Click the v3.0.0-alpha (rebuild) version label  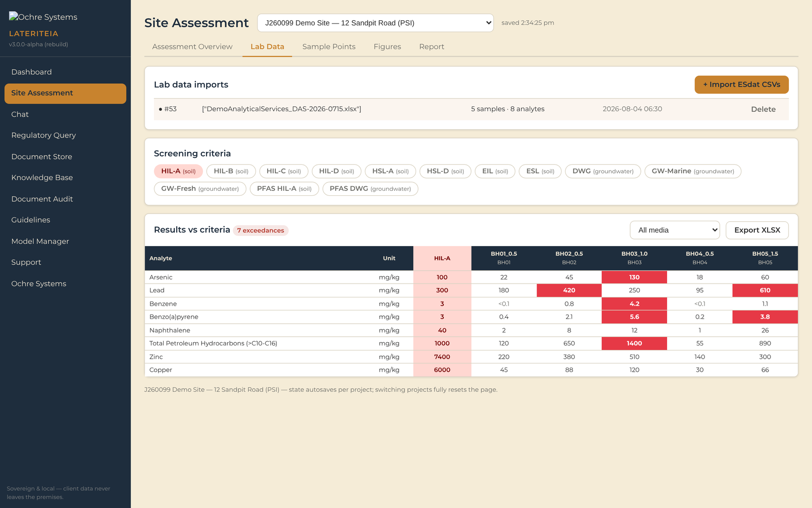click(x=38, y=44)
